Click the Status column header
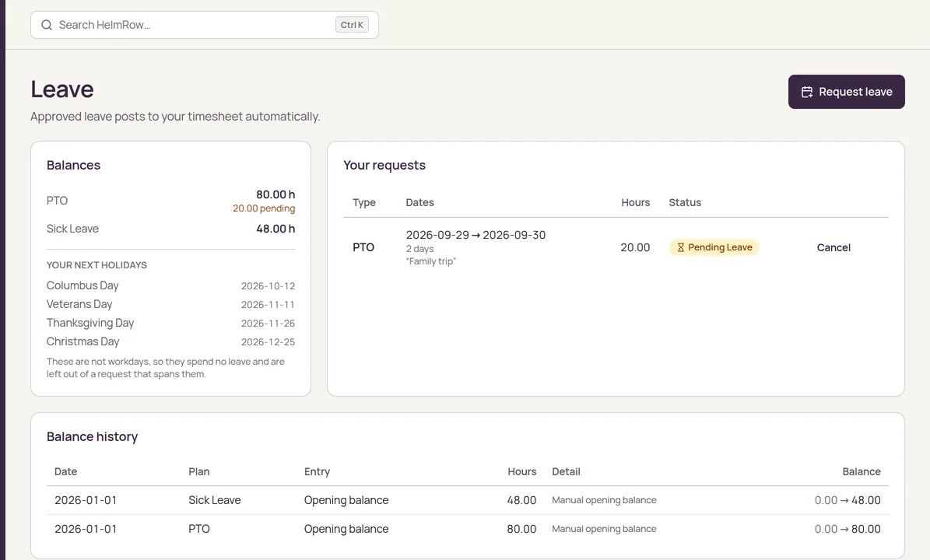The image size is (930, 560). click(x=685, y=203)
